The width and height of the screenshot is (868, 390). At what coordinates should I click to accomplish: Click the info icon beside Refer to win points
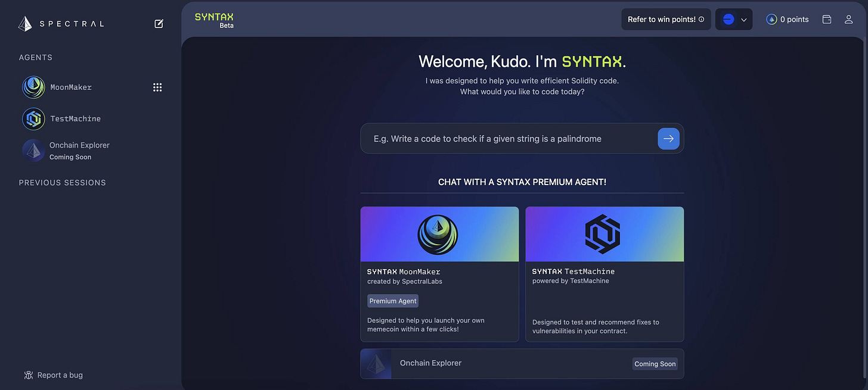701,20
